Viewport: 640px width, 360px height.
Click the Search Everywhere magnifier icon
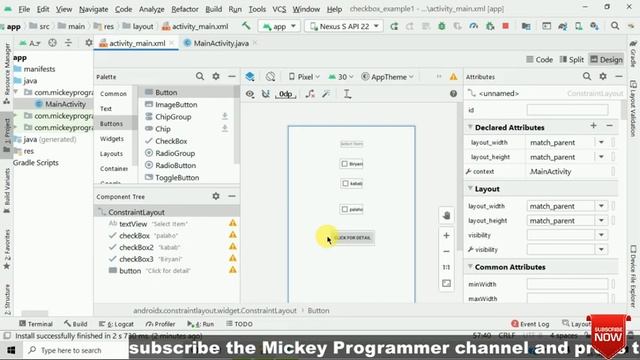[x=615, y=26]
